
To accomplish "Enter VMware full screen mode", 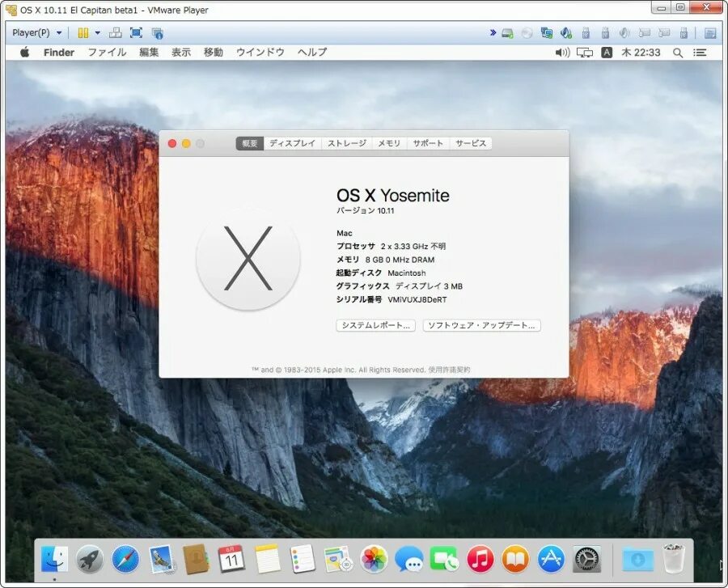I will click(x=136, y=33).
